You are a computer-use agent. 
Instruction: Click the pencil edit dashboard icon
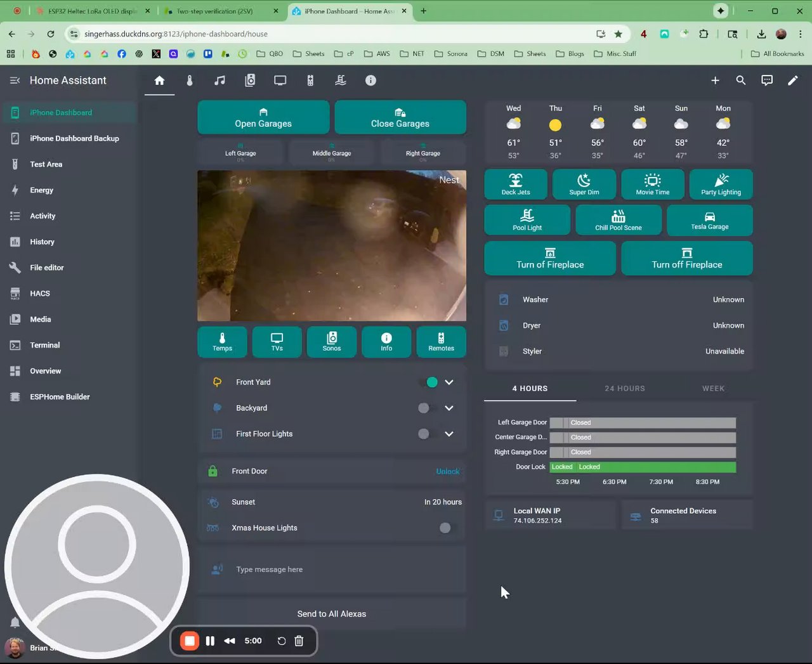click(x=793, y=81)
